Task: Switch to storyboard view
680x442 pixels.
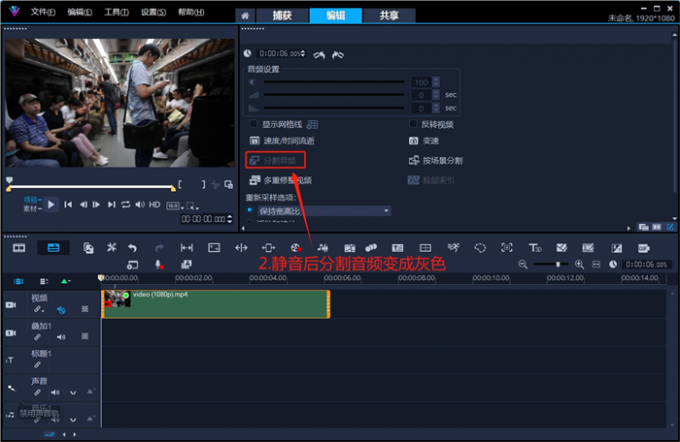Action: 19,248
